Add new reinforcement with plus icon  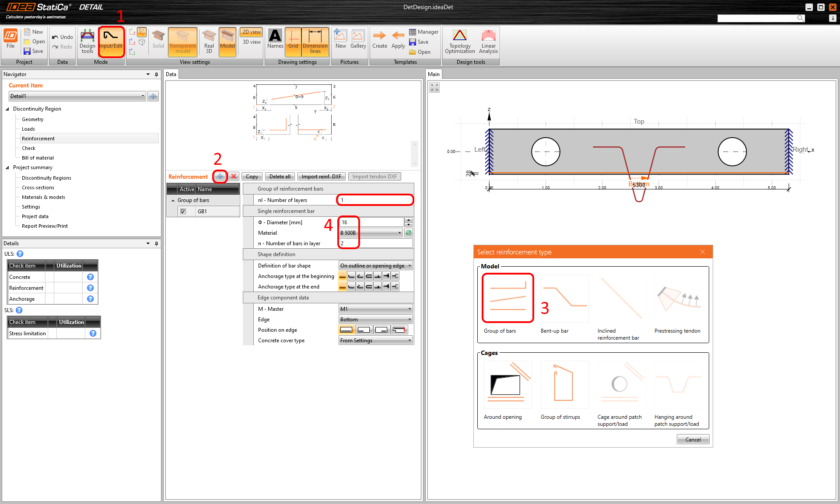(x=220, y=177)
